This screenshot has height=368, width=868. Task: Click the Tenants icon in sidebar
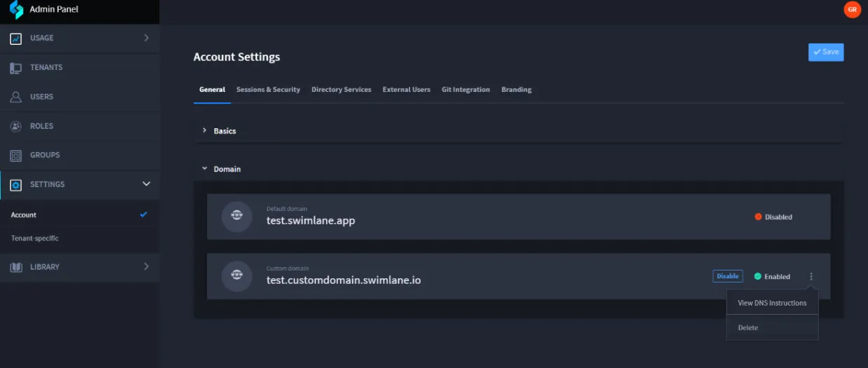point(15,68)
